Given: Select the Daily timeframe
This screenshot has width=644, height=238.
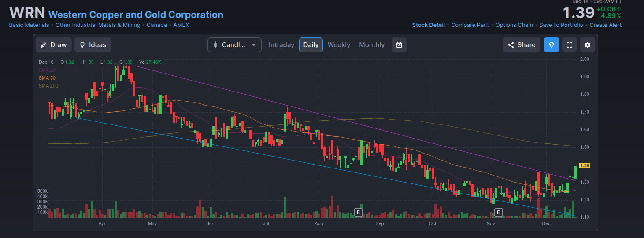Looking at the screenshot, I should click(311, 45).
